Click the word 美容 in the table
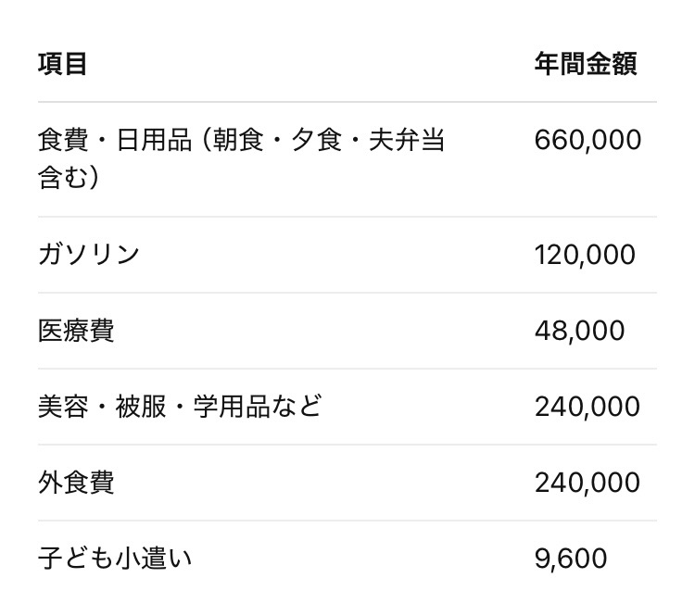The width and height of the screenshot is (695, 616). (x=63, y=407)
